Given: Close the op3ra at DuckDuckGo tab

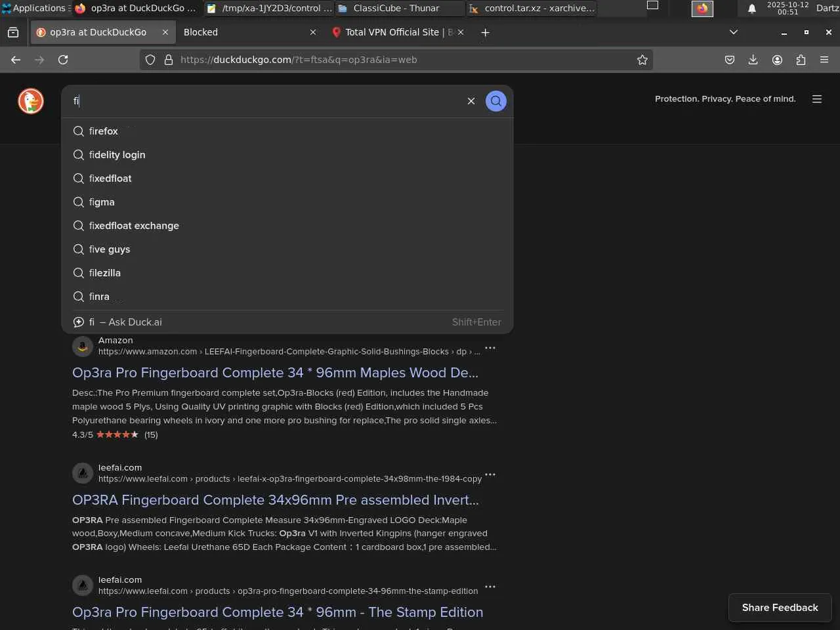Looking at the screenshot, I should [x=165, y=32].
